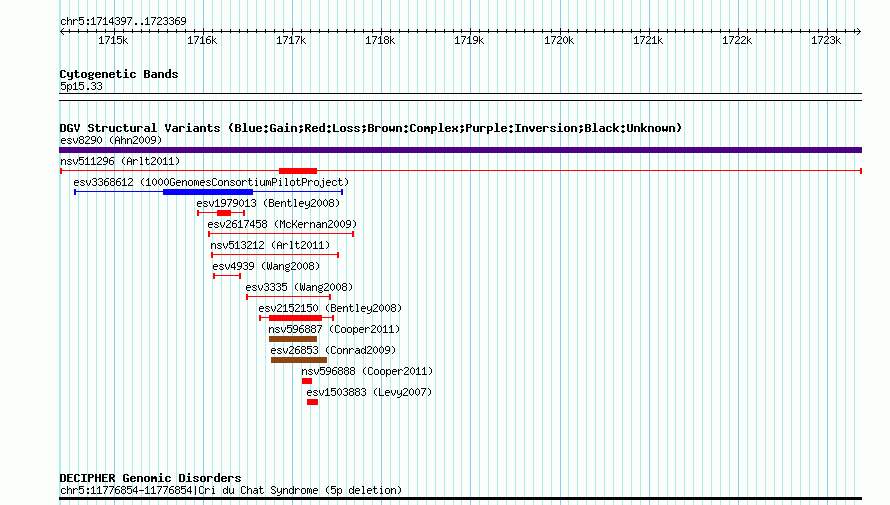
Task: Click the thick red bar of esv2152150
Action: (296, 318)
